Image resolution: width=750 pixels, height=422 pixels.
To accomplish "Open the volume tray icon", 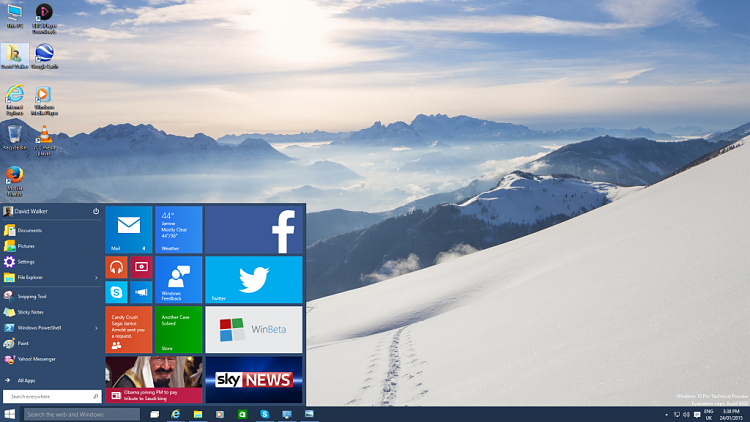I will (686, 415).
